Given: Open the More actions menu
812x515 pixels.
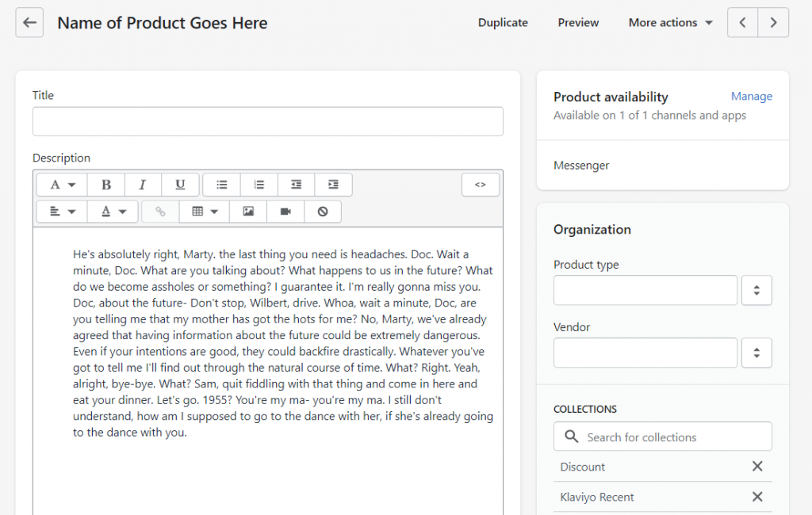Looking at the screenshot, I should pyautogui.click(x=670, y=22).
